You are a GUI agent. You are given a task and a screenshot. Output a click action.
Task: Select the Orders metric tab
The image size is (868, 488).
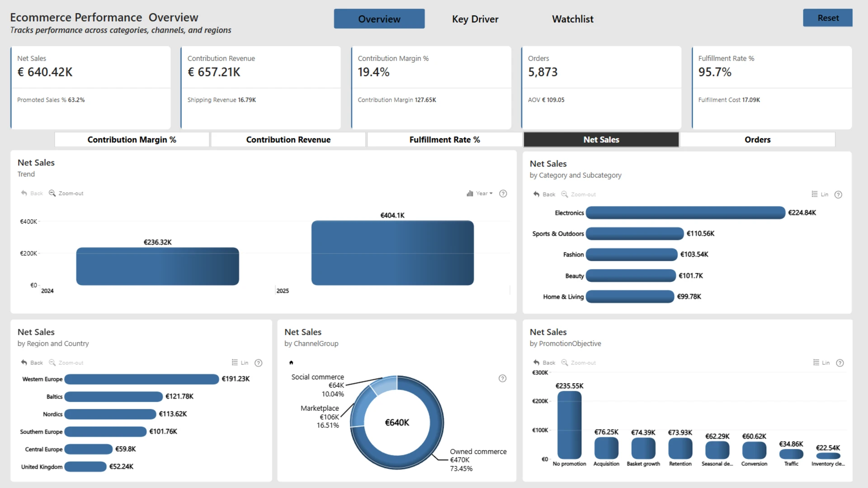pyautogui.click(x=758, y=140)
